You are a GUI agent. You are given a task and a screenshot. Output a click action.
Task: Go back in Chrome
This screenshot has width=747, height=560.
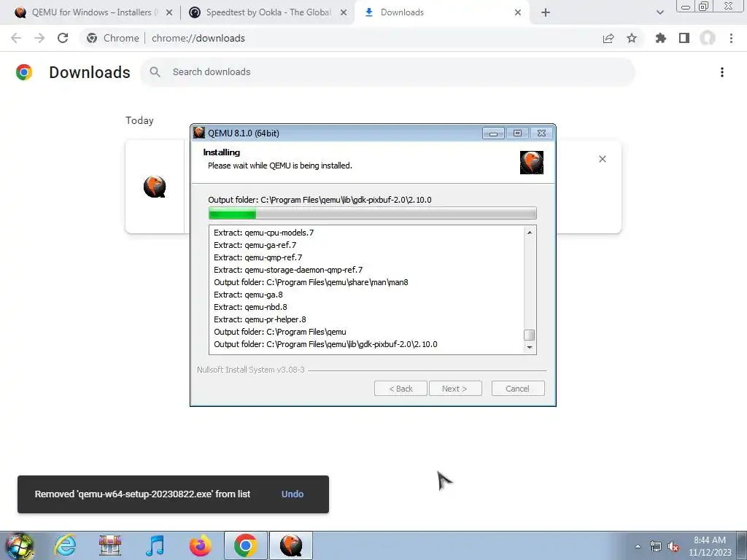(x=16, y=38)
